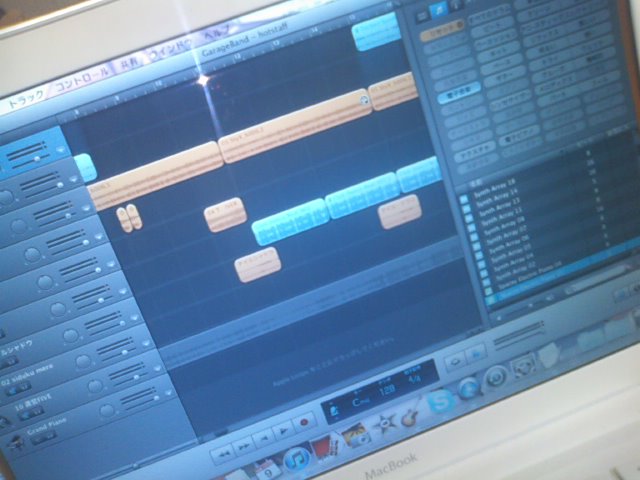
Task: Click the 4/4 time signature display
Action: click(414, 379)
